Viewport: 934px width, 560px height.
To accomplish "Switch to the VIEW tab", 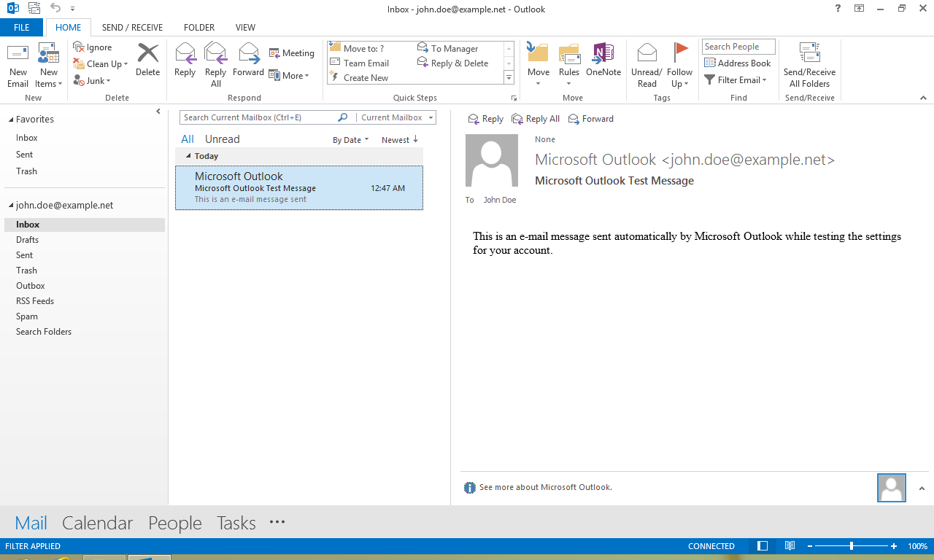I will (x=245, y=28).
